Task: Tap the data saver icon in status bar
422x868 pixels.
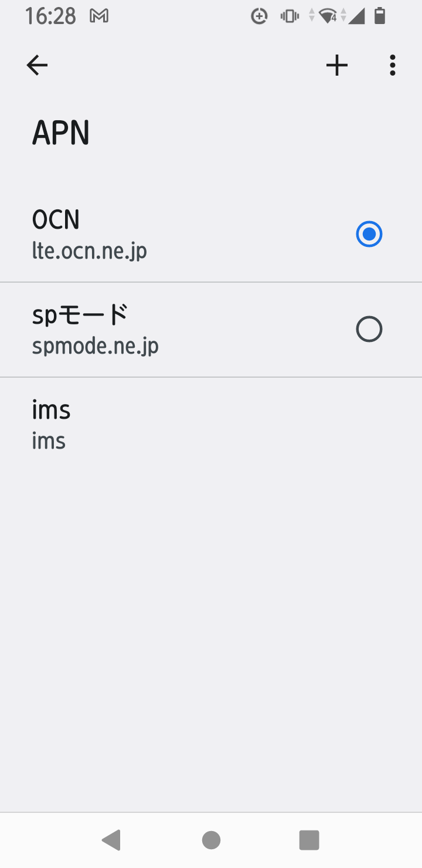Action: [258, 16]
